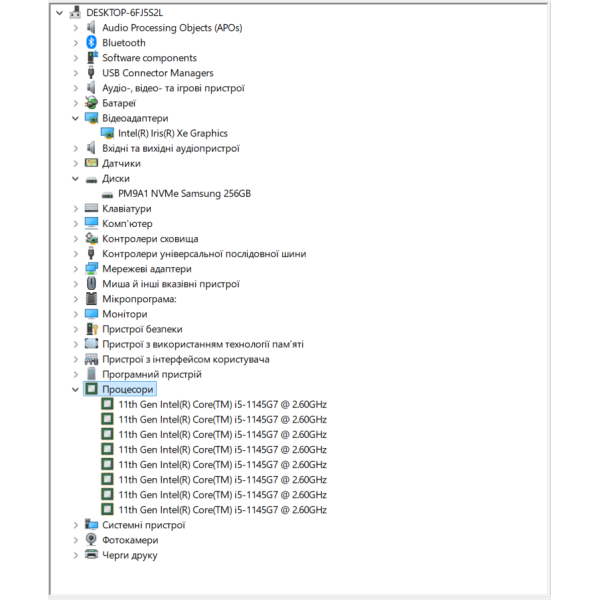Click the Датчики sensors icon
Screen dimensions: 600x600
pyautogui.click(x=91, y=163)
